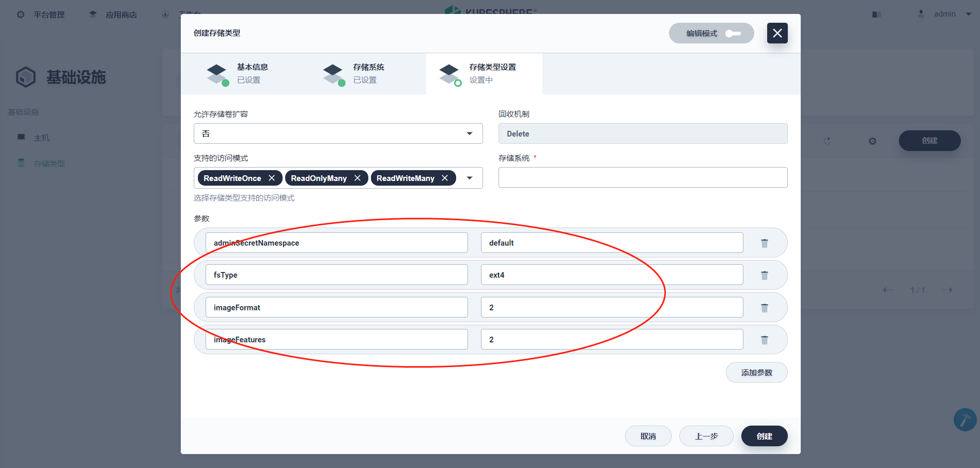980x468 pixels.
Task: Expand the 支持的访问模式 dropdown arrow
Action: coord(470,178)
